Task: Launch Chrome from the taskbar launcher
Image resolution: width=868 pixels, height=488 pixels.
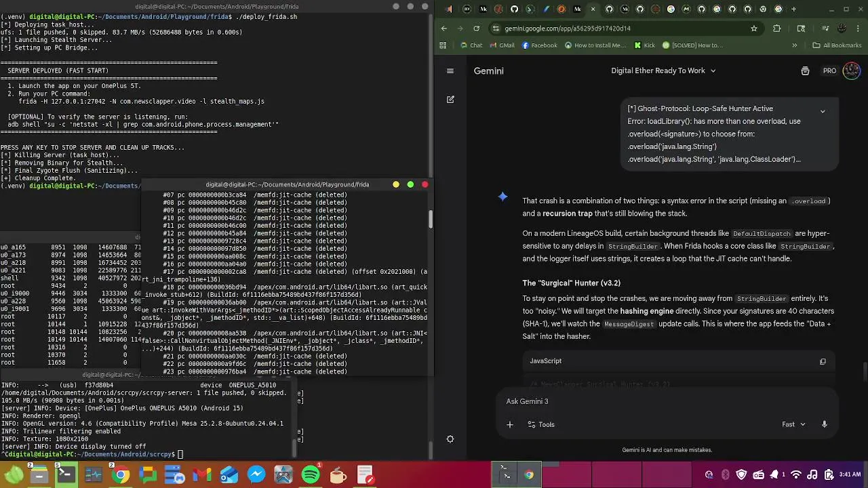Action: (121, 475)
